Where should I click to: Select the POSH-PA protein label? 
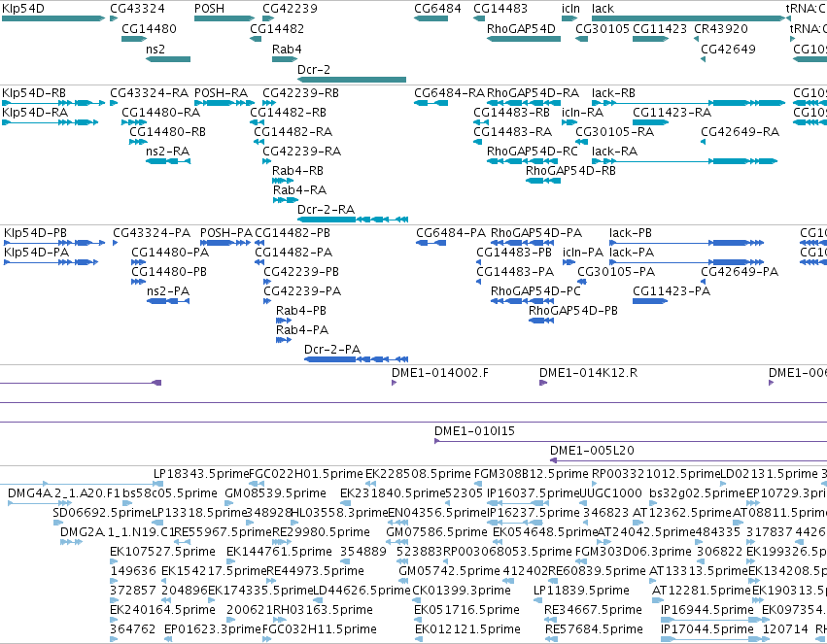tap(226, 233)
